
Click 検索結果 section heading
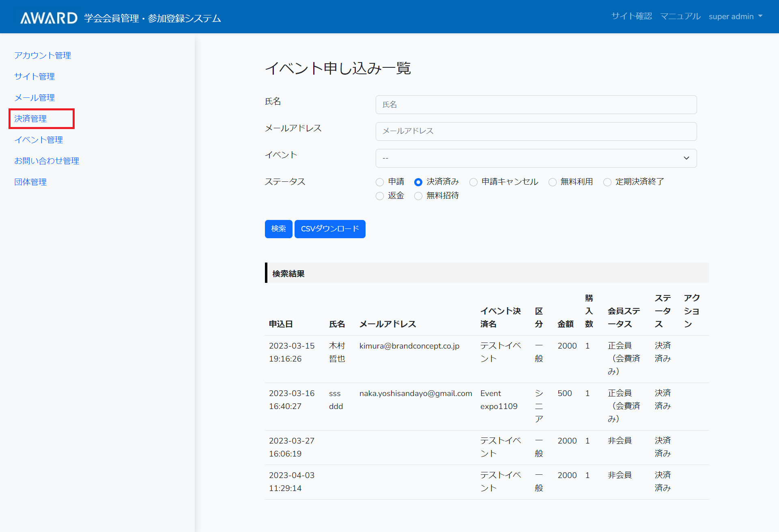pyautogui.click(x=288, y=274)
